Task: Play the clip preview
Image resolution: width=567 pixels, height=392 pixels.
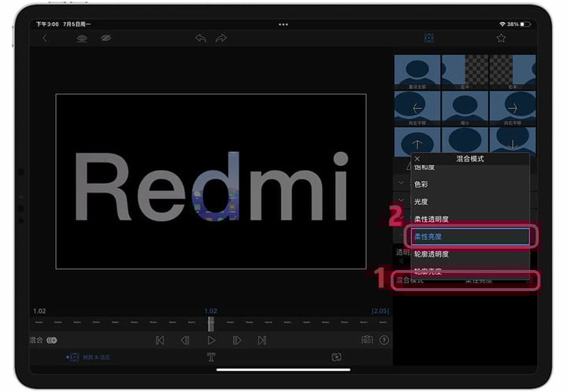Action: [211, 340]
